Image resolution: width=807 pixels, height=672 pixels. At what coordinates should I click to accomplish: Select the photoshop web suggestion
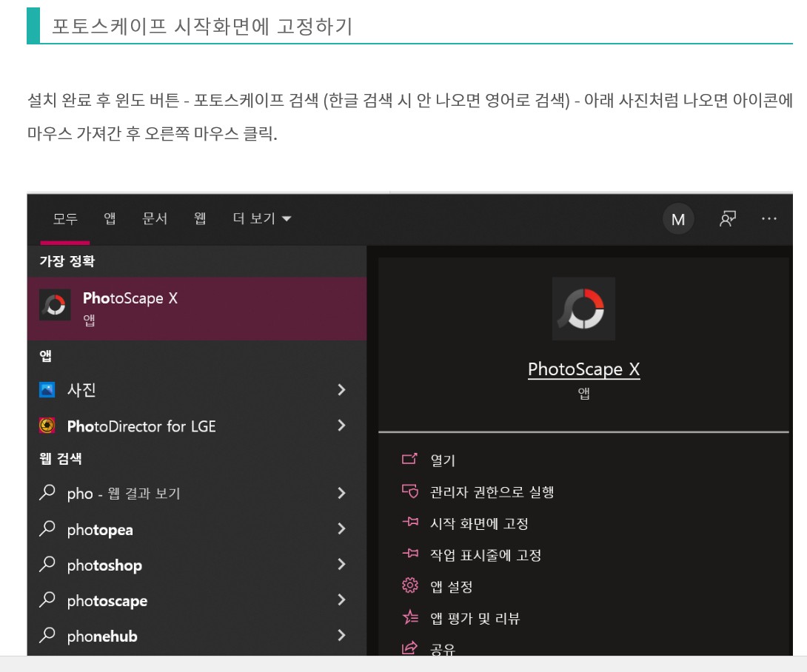click(197, 565)
